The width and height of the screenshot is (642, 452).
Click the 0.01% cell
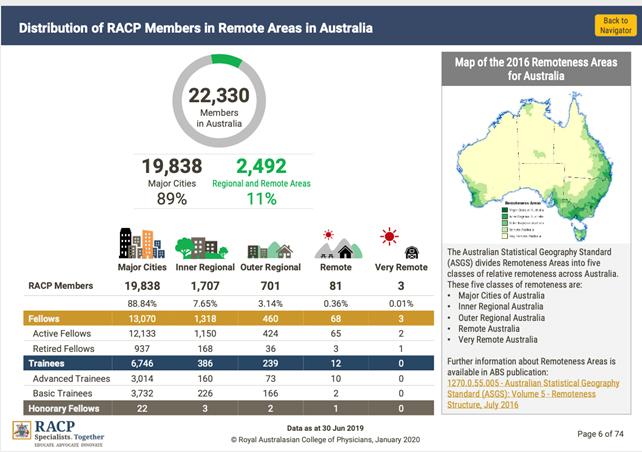[401, 304]
